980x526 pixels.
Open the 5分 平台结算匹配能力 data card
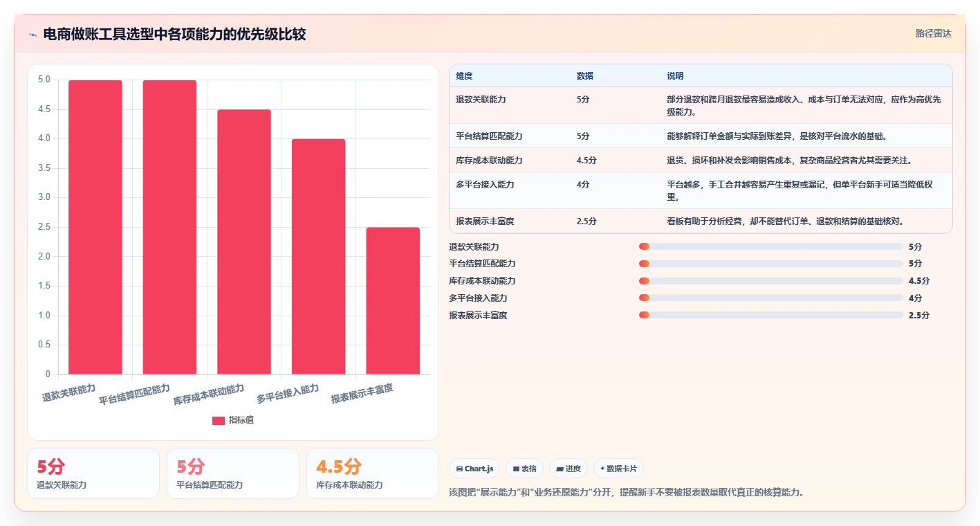[233, 473]
